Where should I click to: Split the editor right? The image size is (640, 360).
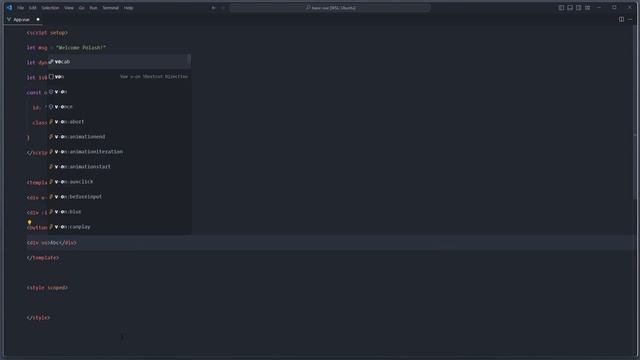tap(621, 20)
